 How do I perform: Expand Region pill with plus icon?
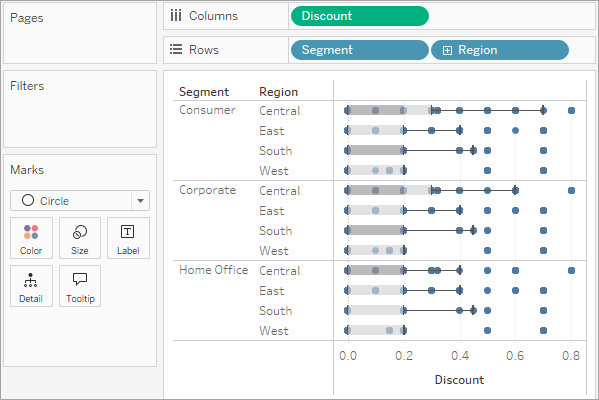[447, 50]
